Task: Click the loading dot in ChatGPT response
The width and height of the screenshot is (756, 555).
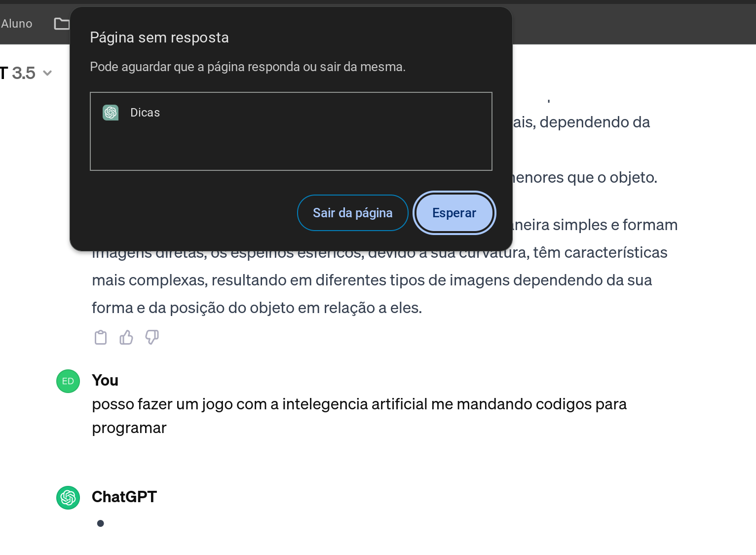Action: tap(101, 523)
